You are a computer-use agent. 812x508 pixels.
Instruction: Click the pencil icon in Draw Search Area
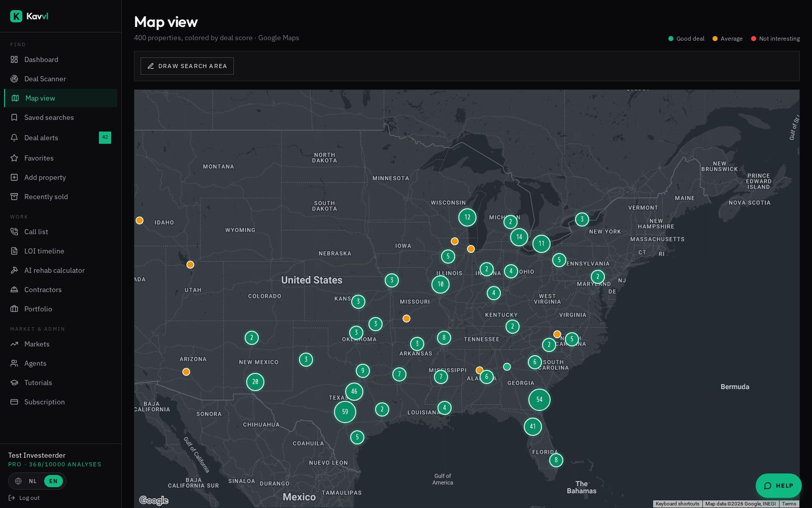point(151,66)
